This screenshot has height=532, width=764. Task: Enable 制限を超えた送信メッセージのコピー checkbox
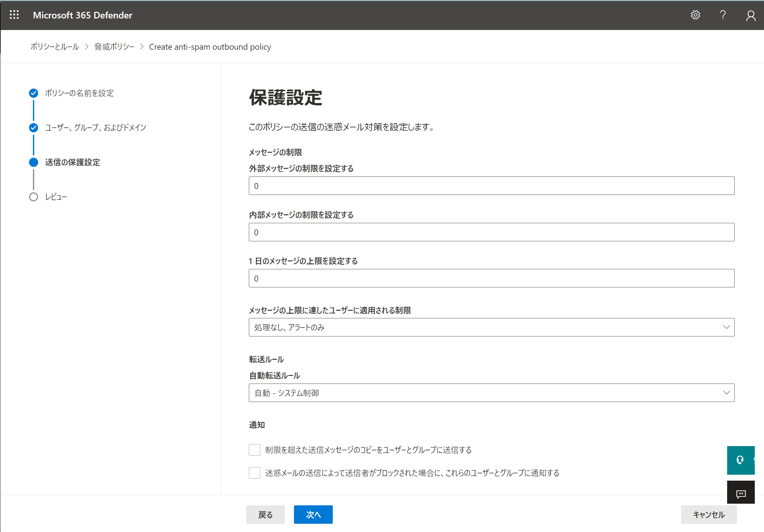click(x=254, y=450)
